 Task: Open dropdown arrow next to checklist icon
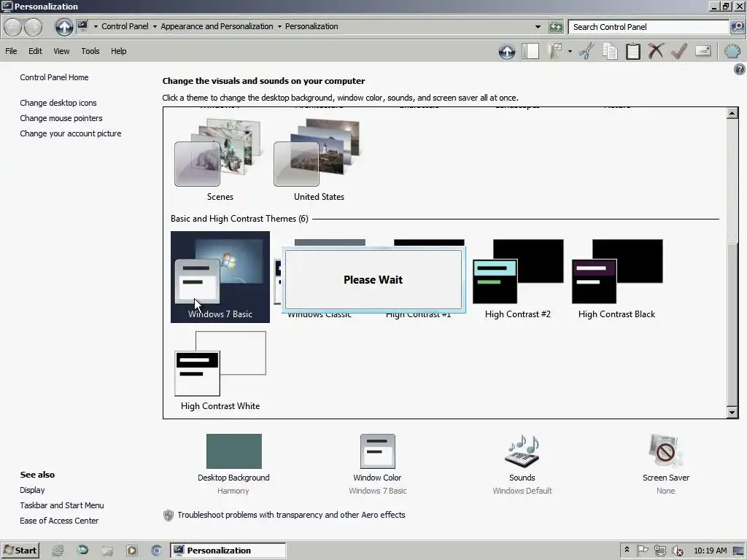tap(570, 51)
